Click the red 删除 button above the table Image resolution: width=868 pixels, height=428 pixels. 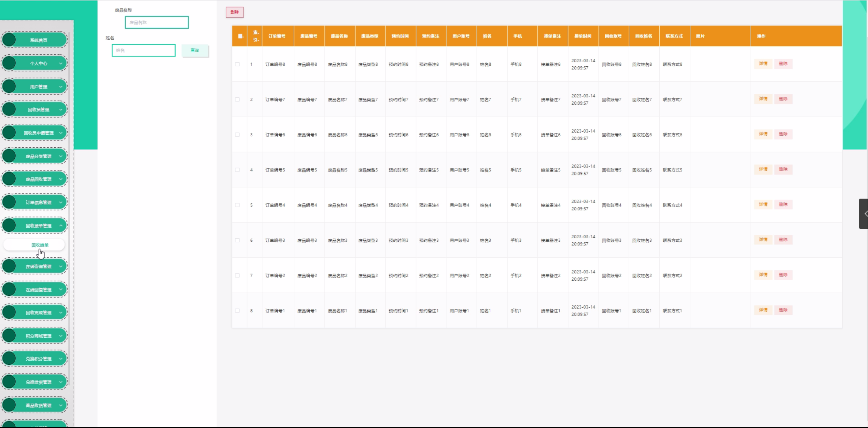click(x=235, y=12)
